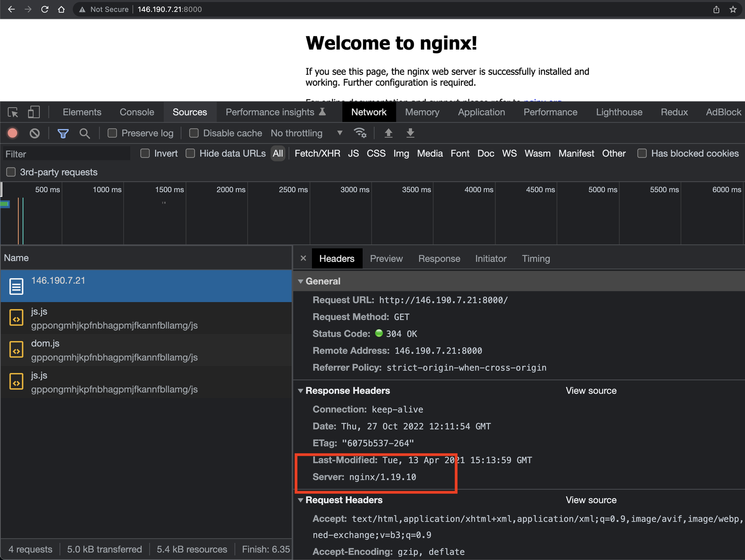Open the Lighthouse tab

point(619,112)
